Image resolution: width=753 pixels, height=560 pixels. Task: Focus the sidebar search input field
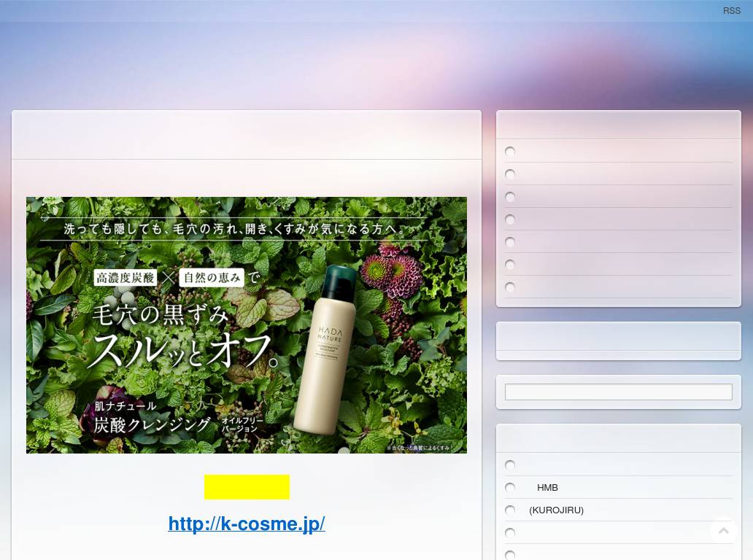point(619,392)
